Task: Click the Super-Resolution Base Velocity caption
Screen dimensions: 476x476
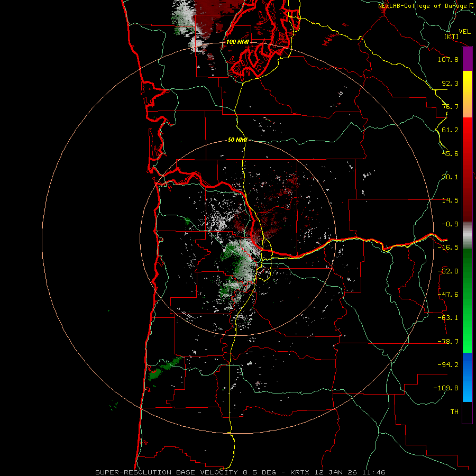Action: 241,472
